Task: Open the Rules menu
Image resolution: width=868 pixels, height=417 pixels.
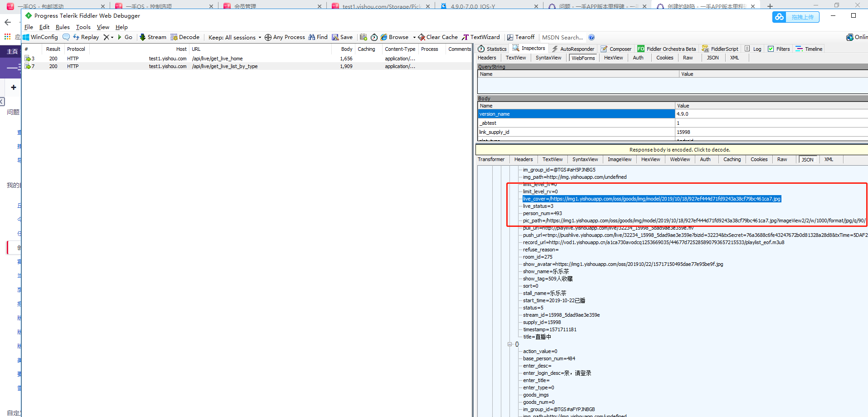Action: 63,27
